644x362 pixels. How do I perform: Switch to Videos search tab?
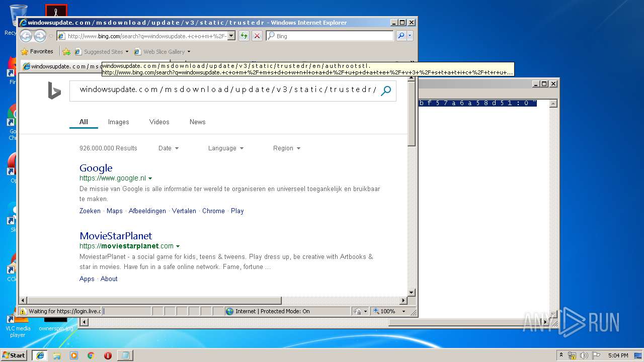point(159,122)
